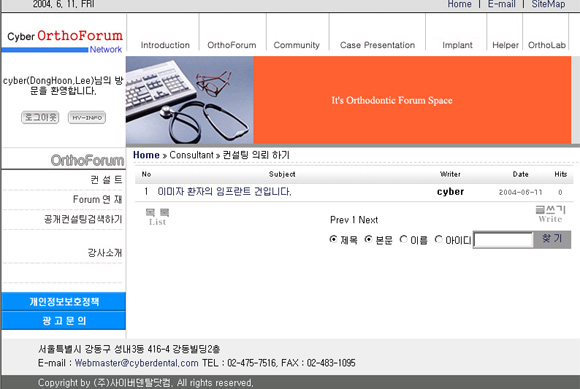
Task: Open the Case Presentation menu
Action: [377, 45]
